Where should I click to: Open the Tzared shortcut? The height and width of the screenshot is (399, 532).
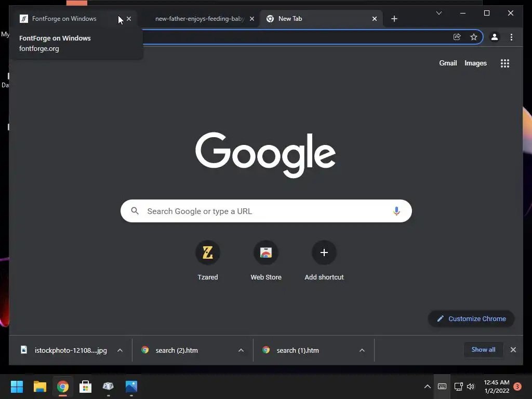(x=208, y=261)
